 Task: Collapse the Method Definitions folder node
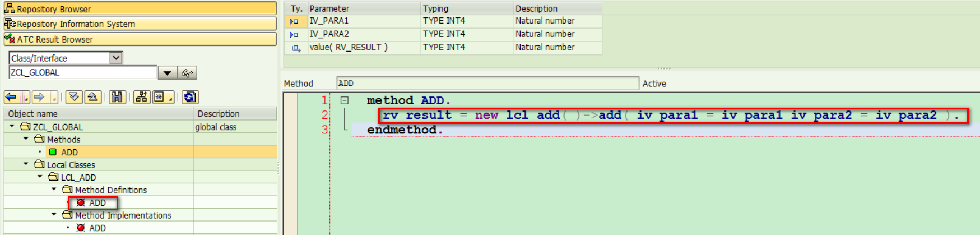(x=54, y=189)
